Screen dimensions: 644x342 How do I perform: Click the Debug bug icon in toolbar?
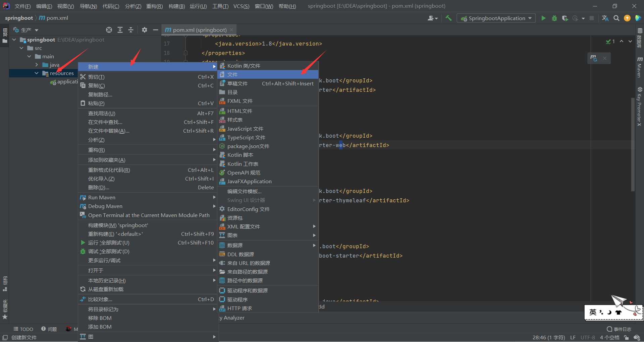(554, 18)
